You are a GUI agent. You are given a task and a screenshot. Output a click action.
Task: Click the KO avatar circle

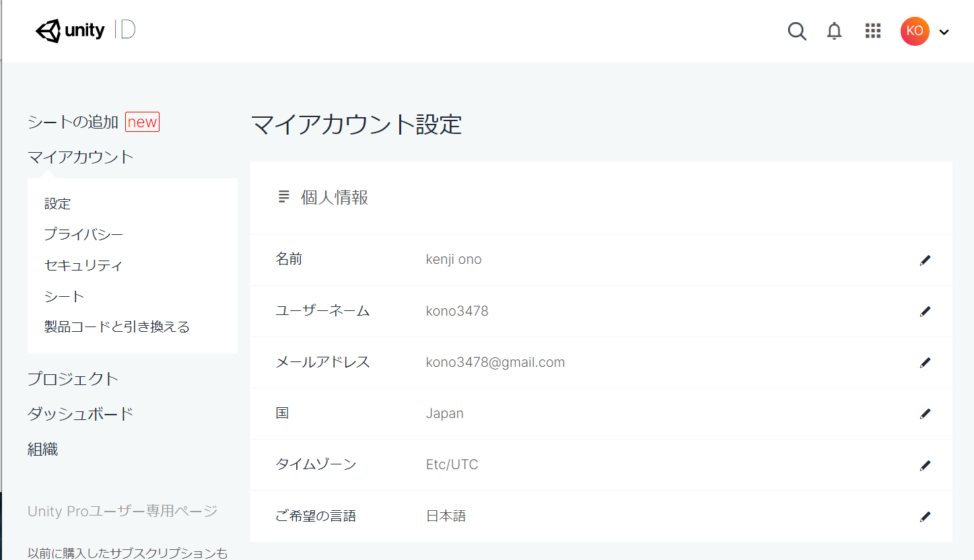tap(915, 31)
